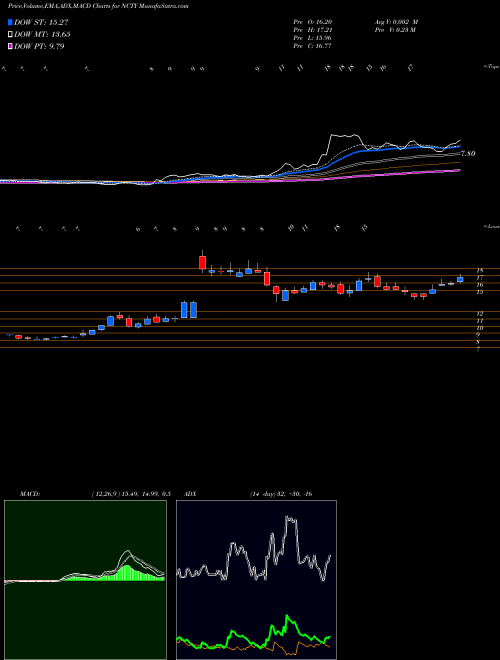Click the white DOW MT legend swatch
This screenshot has height=660, width=500.
pos(11,35)
